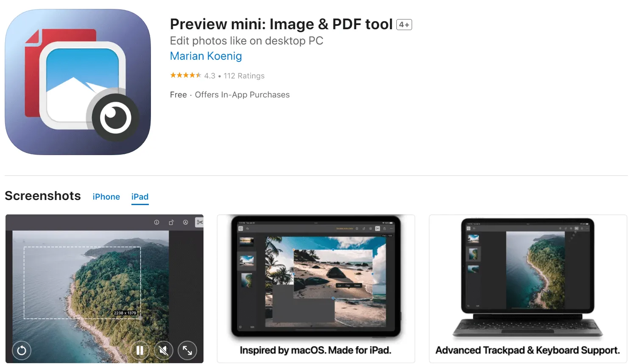630x364 pixels.
Task: Click the 4+ age rating badge
Action: click(x=404, y=25)
